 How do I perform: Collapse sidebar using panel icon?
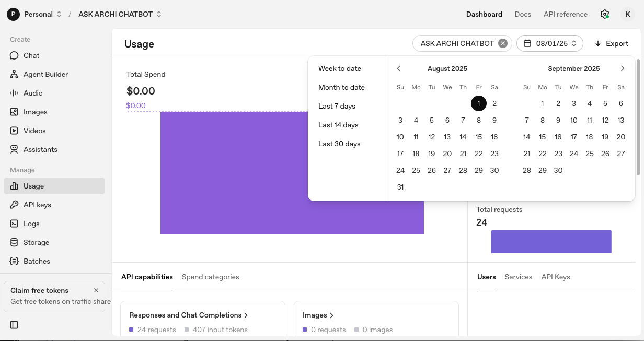click(14, 325)
